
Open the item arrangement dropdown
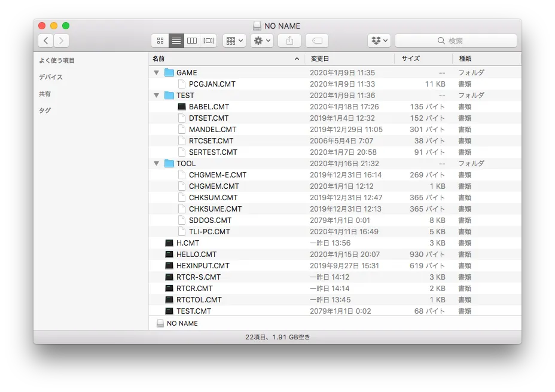(x=234, y=41)
